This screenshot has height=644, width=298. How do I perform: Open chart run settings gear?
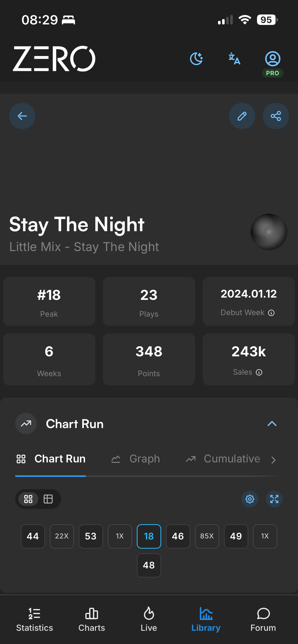(x=250, y=499)
